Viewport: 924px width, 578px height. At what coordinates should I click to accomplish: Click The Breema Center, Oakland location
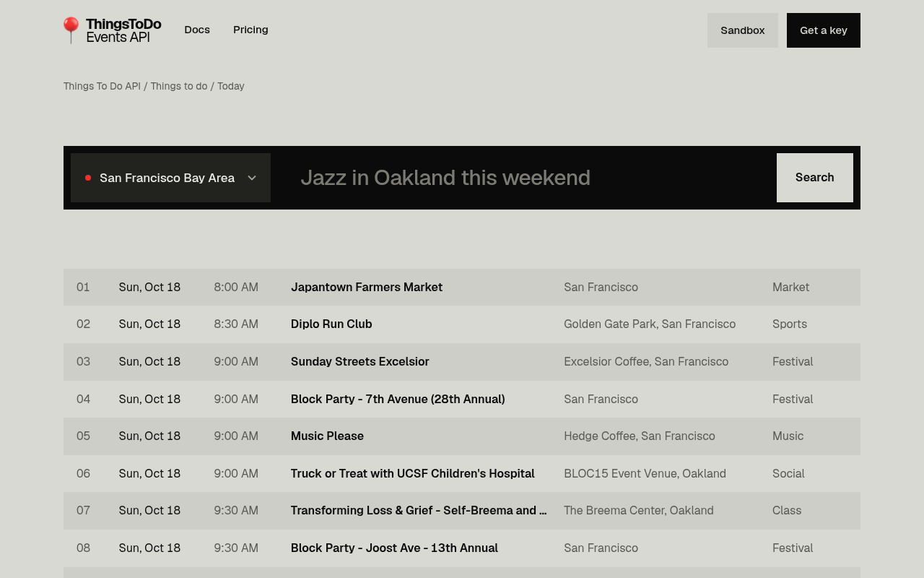639,511
